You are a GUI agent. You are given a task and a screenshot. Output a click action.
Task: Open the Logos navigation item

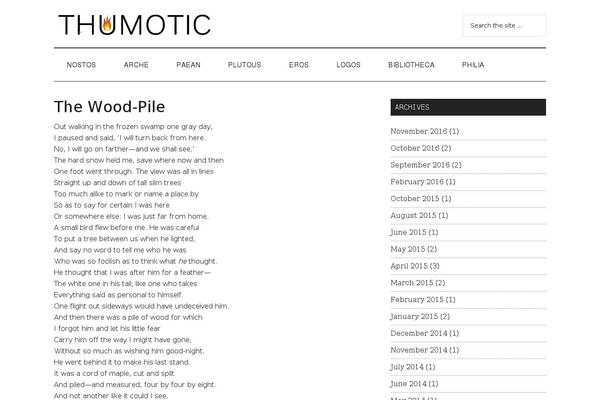click(x=349, y=65)
